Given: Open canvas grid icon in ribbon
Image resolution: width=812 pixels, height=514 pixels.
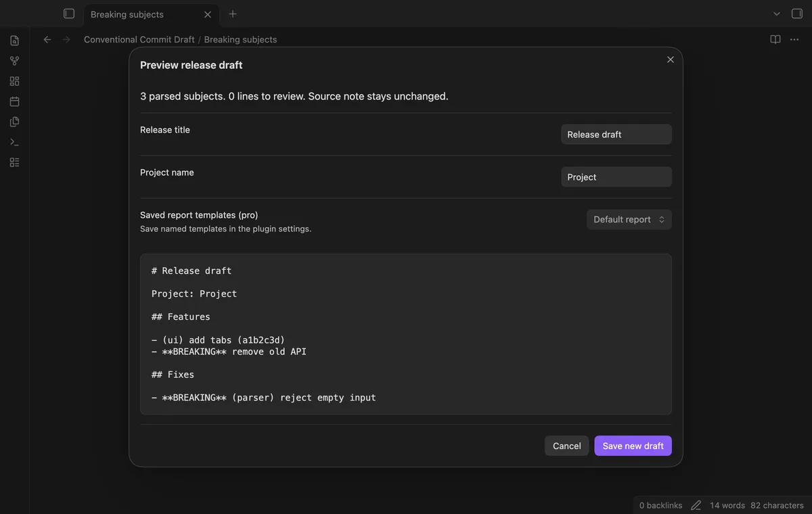Looking at the screenshot, I should 15,81.
